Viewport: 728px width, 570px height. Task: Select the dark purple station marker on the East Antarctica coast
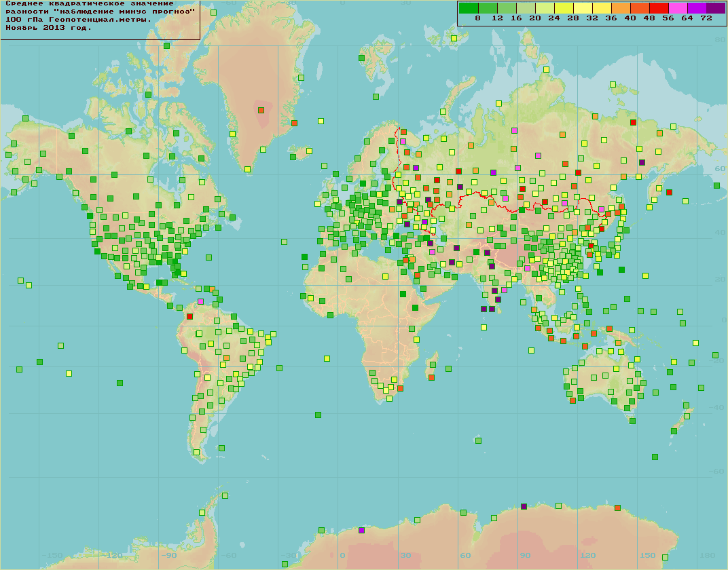(524, 506)
